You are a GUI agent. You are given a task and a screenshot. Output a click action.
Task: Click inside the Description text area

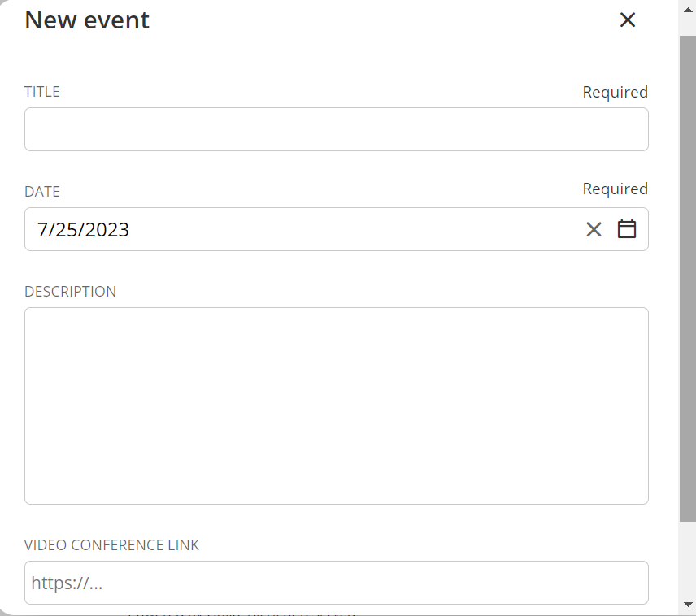[x=336, y=406]
